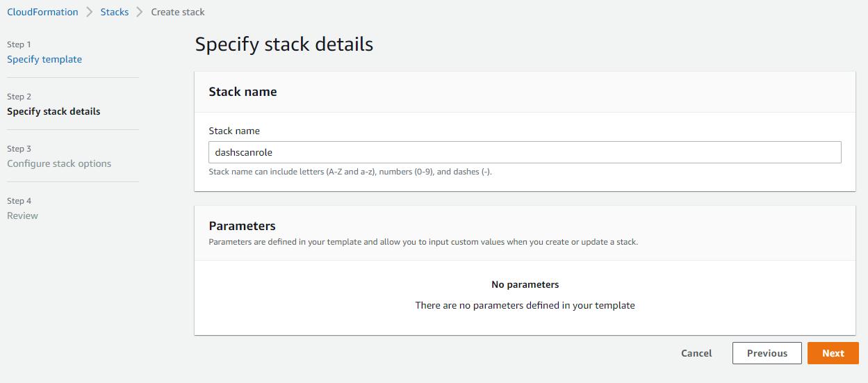Go to Stacks in the breadcrumb
The image size is (868, 383).
(114, 12)
